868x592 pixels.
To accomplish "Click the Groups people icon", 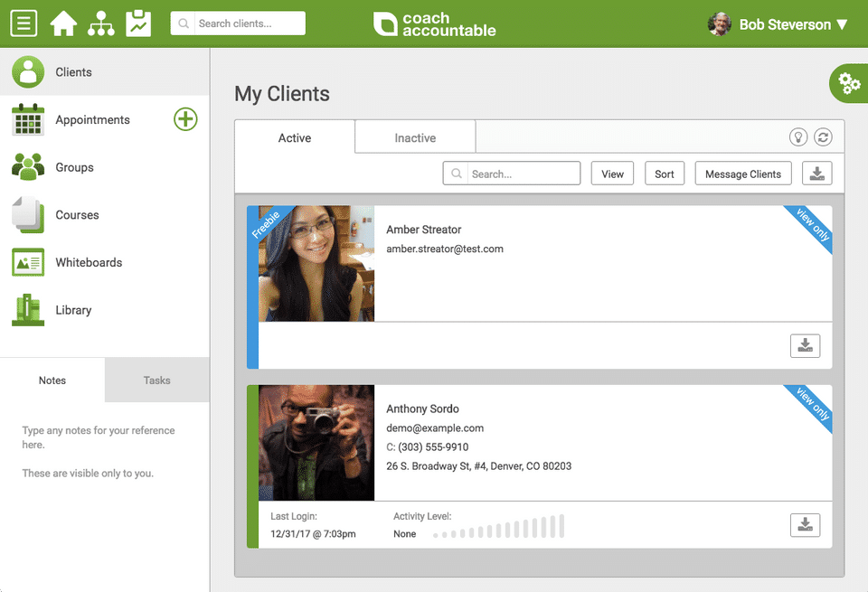I will 28,167.
